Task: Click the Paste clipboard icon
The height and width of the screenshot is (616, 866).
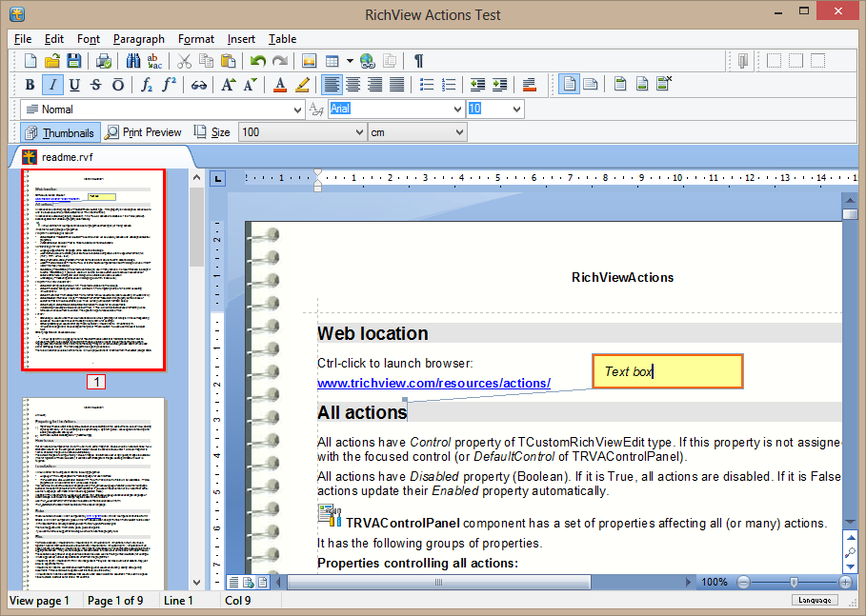Action: (x=228, y=61)
